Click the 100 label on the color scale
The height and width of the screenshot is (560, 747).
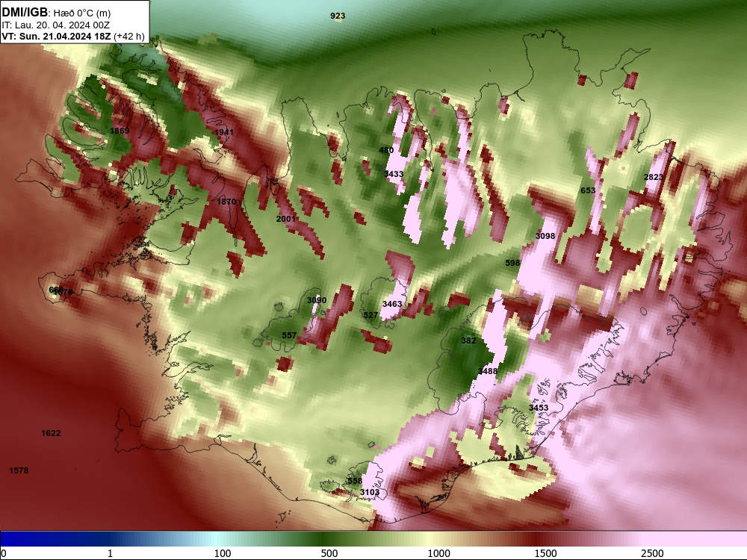point(222,553)
